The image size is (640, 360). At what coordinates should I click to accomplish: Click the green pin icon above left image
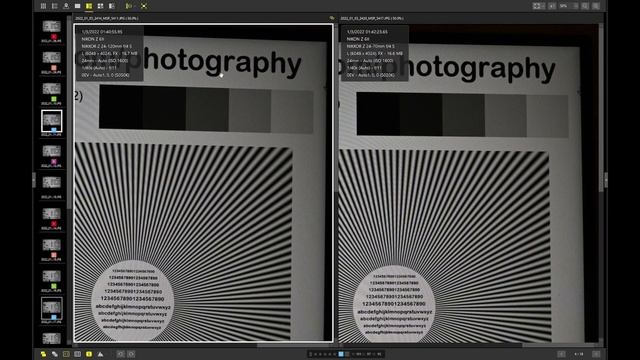click(x=331, y=18)
